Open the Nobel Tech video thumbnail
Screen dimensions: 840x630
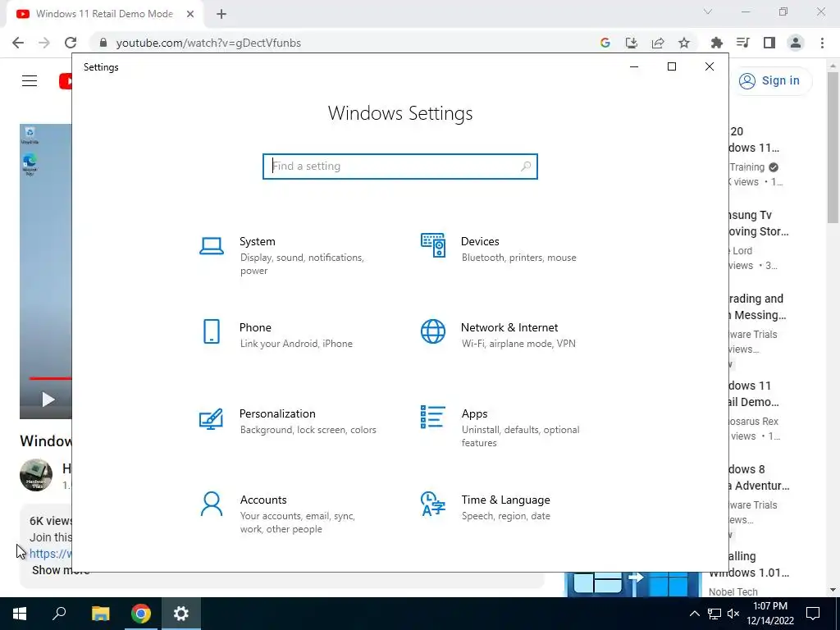point(632,584)
